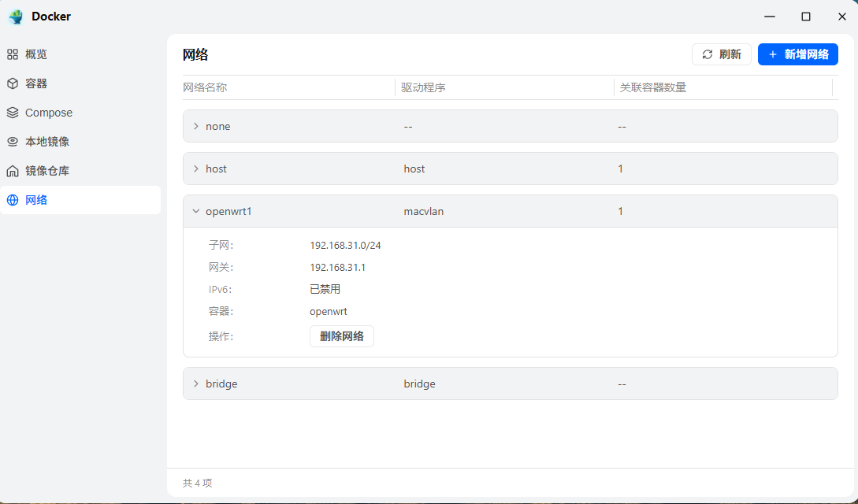The height and width of the screenshot is (504, 858).
Task: Click the subnet value 192.168.31.0/24
Action: coord(345,246)
